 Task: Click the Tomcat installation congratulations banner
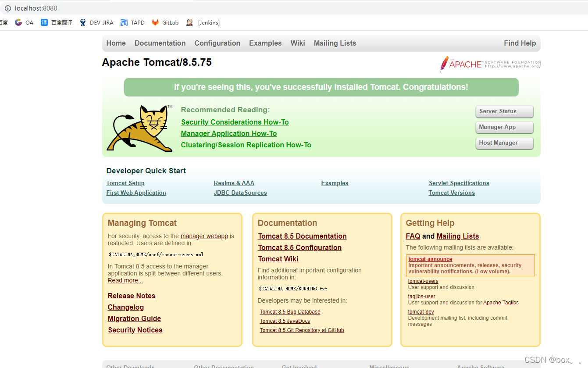(x=321, y=87)
